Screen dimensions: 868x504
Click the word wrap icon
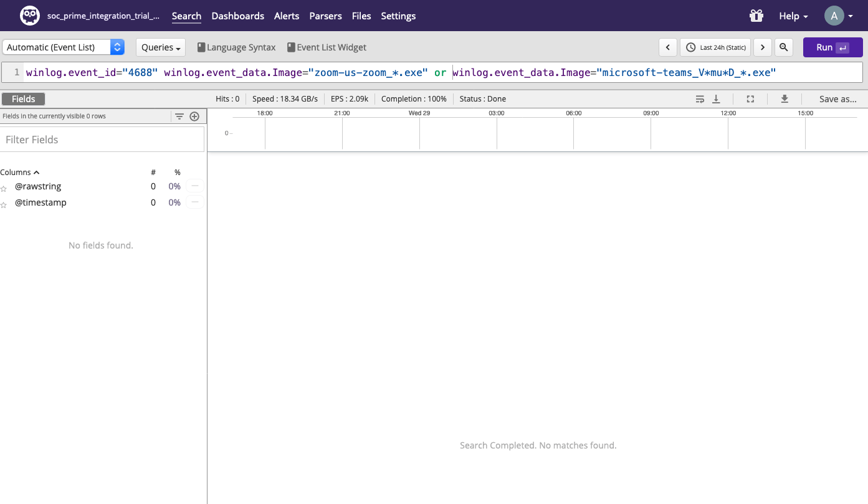pyautogui.click(x=700, y=99)
